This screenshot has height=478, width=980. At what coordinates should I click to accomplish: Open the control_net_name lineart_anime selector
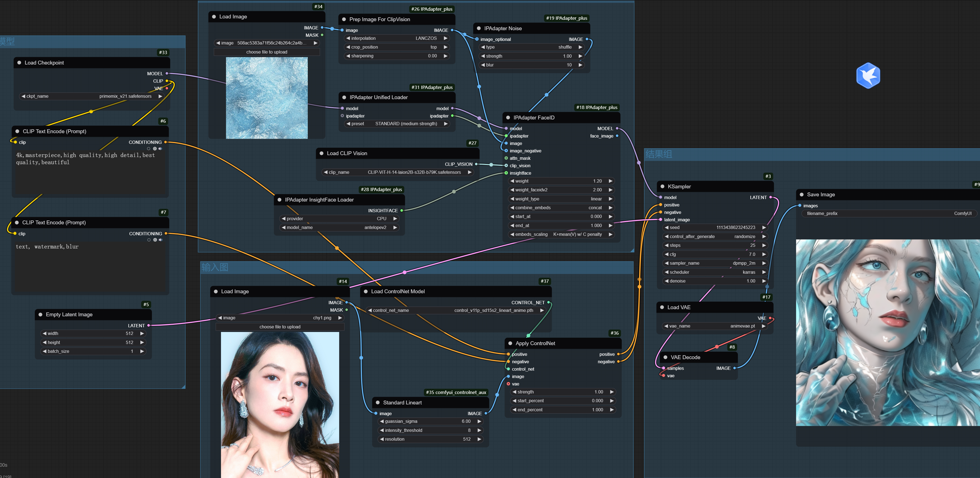456,311
